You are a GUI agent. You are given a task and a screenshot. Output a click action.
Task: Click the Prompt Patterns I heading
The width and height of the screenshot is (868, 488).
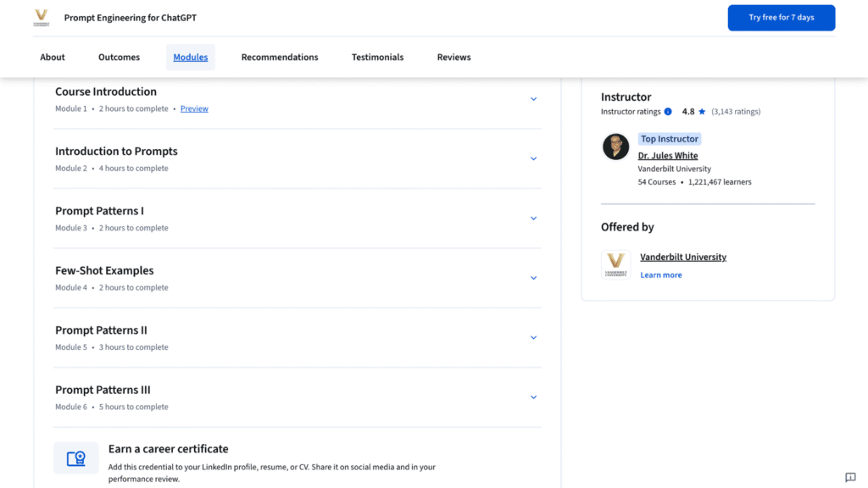(x=100, y=211)
